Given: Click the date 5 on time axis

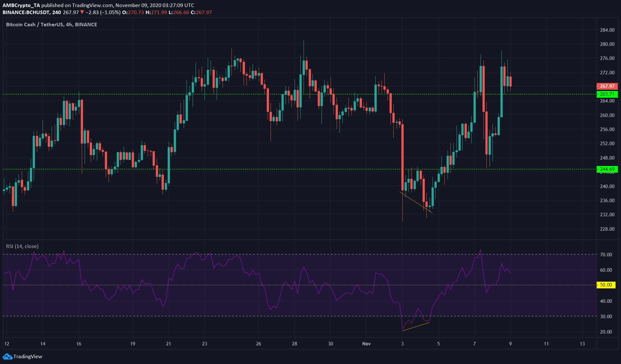Looking at the screenshot, I should [x=439, y=344].
